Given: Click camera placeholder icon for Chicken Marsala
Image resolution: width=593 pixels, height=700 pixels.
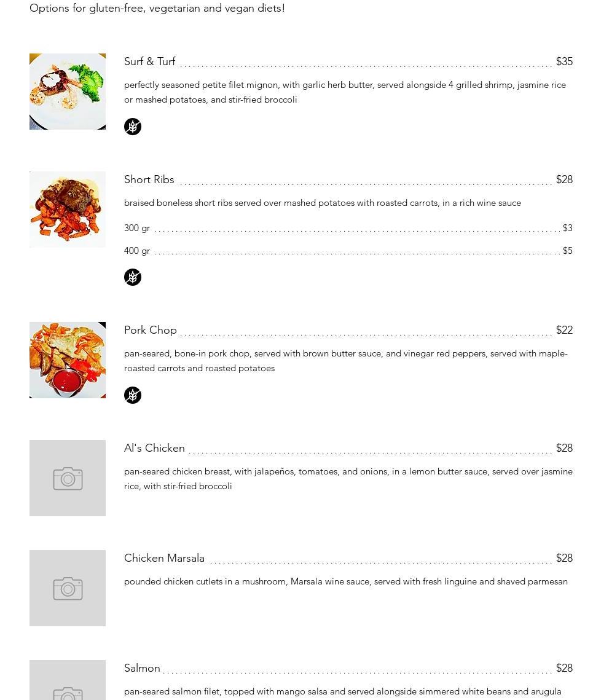Looking at the screenshot, I should tap(68, 589).
